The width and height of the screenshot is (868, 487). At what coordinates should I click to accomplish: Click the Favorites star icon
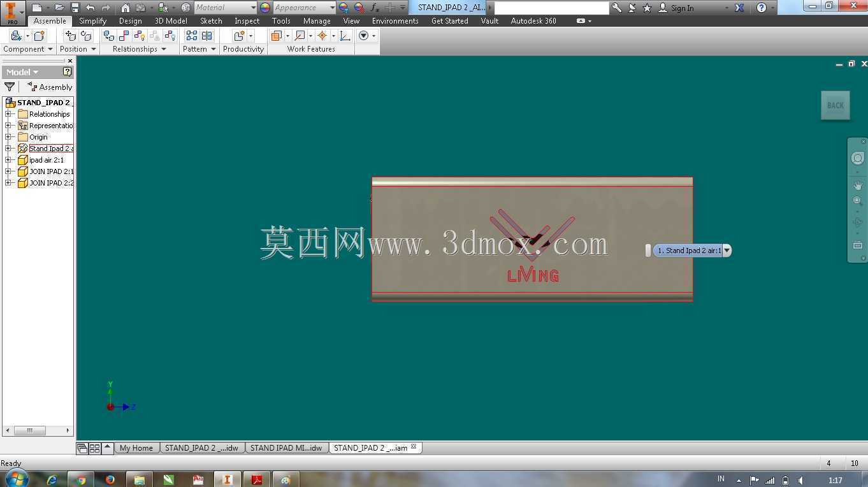point(647,8)
